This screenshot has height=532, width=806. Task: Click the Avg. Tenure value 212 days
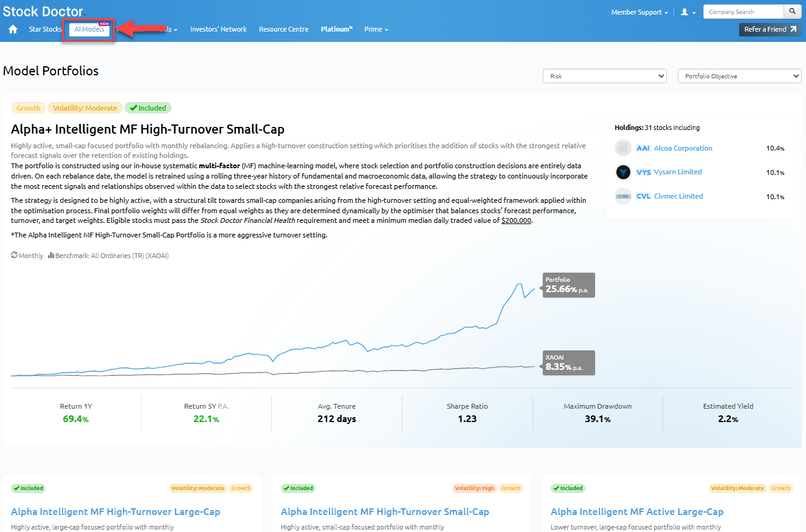(337, 419)
